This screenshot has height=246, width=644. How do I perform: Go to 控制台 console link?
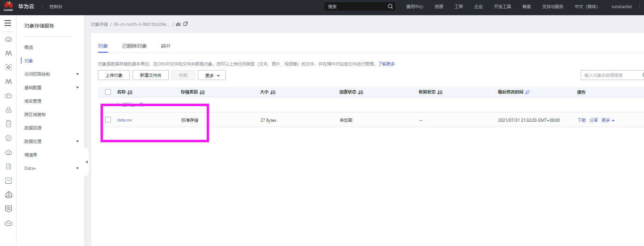click(x=56, y=6)
